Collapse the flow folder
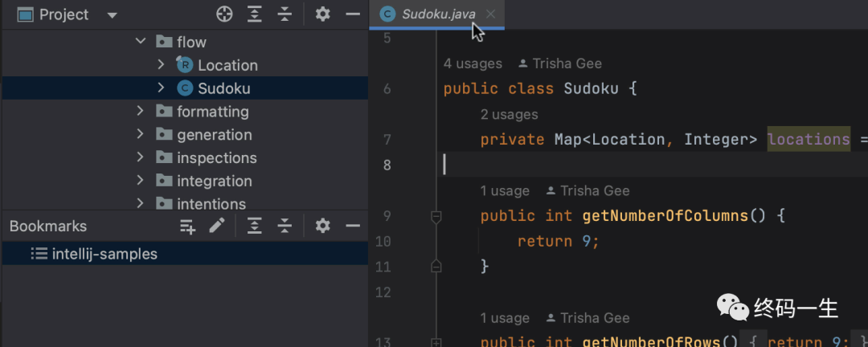Image resolution: width=868 pixels, height=347 pixels. click(x=141, y=42)
